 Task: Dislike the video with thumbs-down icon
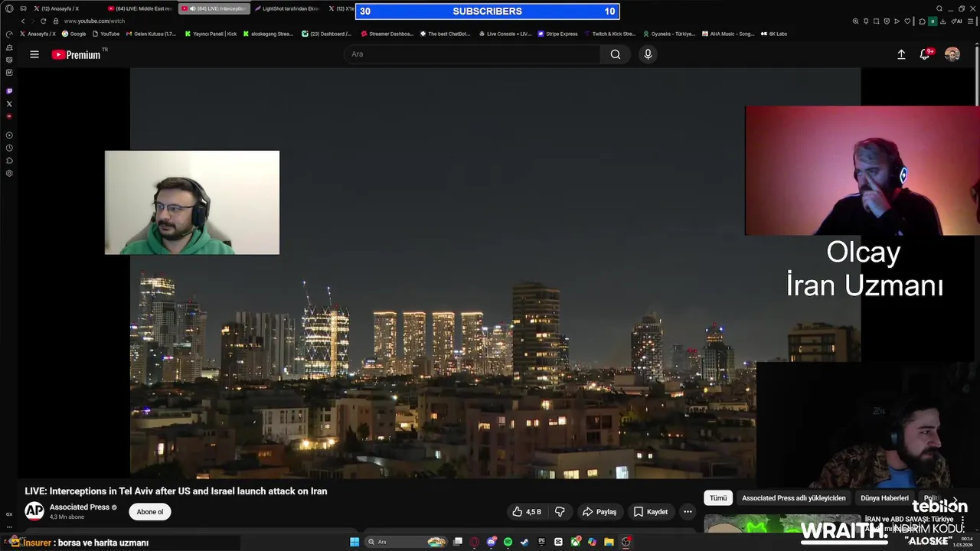point(560,512)
